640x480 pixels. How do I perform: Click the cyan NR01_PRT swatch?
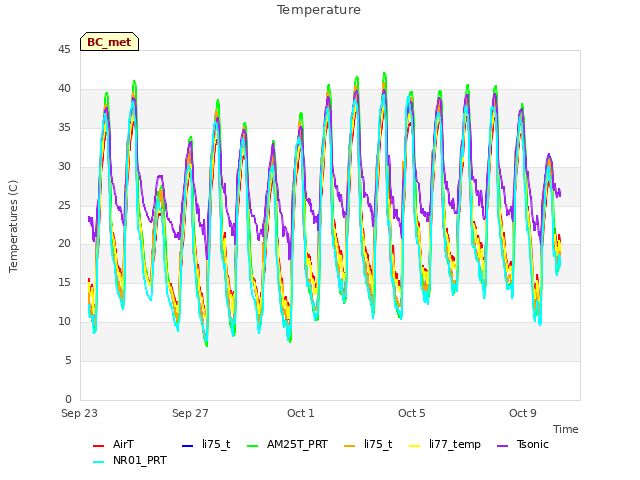click(98, 462)
